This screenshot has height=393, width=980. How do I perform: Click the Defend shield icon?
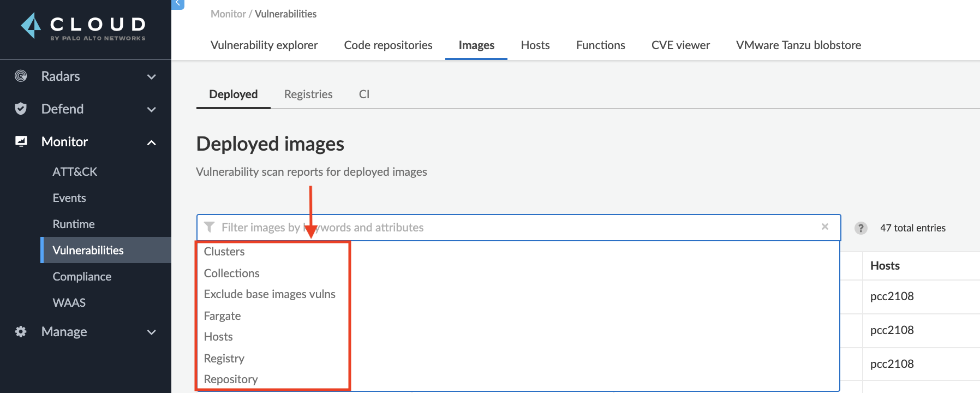point(21,109)
